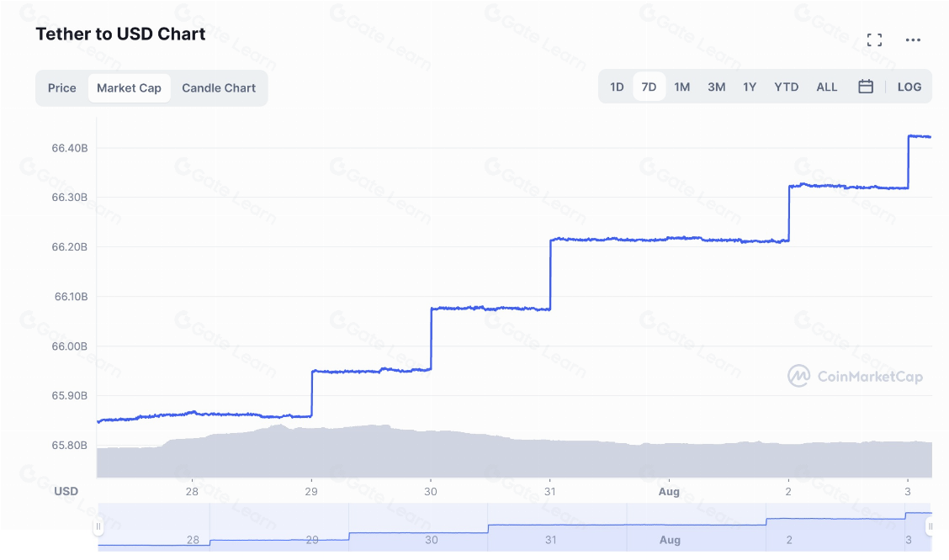949x560 pixels.
Task: Grab the left range slider handle
Action: pyautogui.click(x=98, y=527)
